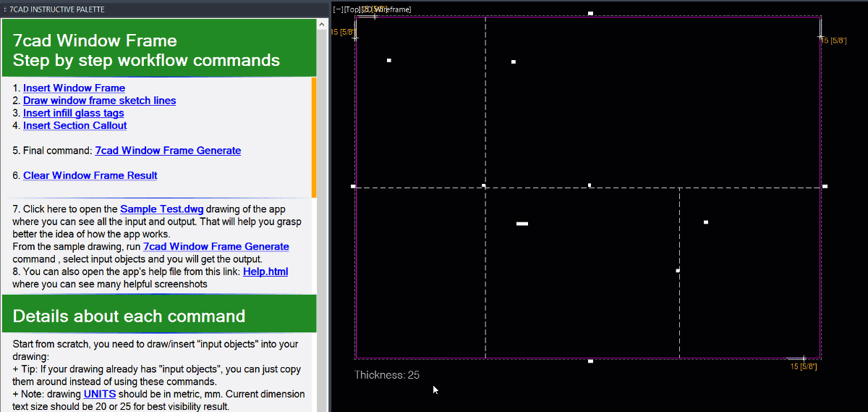Run 7cad Window Frame Generate final command
Screen dimensions: 868x412
pos(168,151)
